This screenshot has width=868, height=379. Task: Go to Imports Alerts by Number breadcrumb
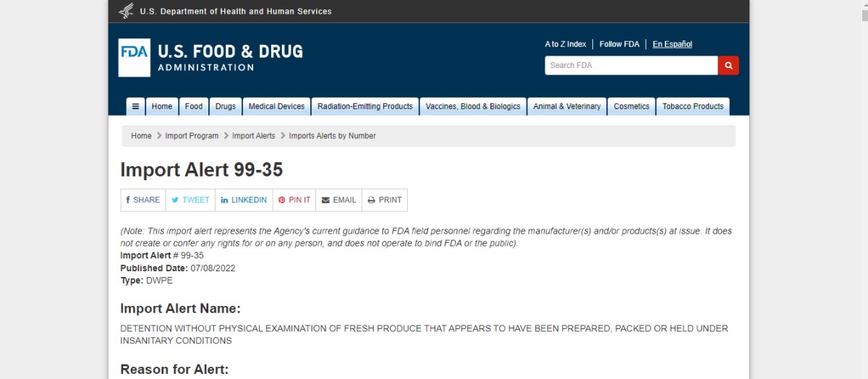pyautogui.click(x=332, y=136)
